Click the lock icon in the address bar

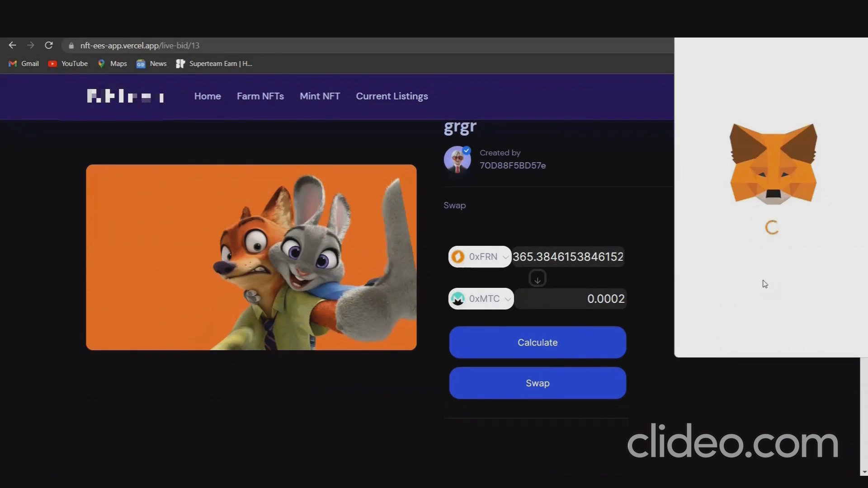pyautogui.click(x=71, y=46)
